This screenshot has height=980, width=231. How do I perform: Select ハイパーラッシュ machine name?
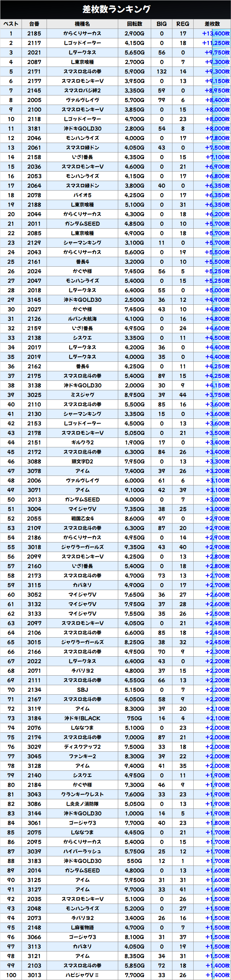(82, 851)
